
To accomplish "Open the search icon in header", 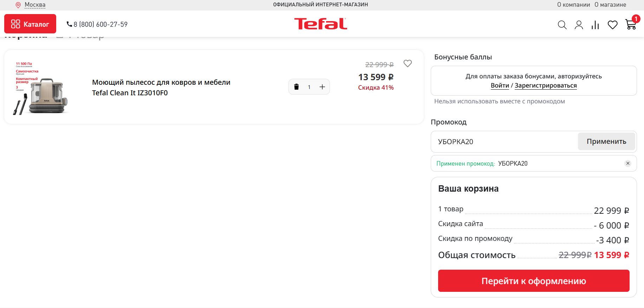I will [x=562, y=25].
